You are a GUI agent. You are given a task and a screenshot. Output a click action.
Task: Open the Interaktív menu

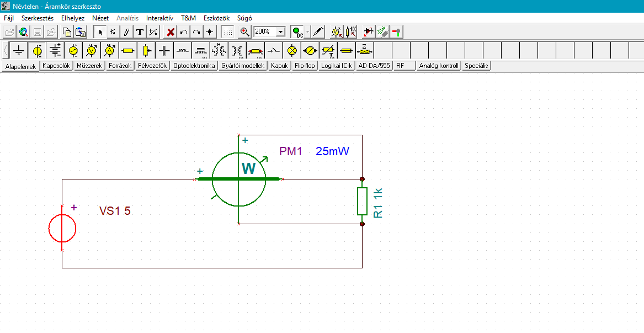click(x=159, y=18)
